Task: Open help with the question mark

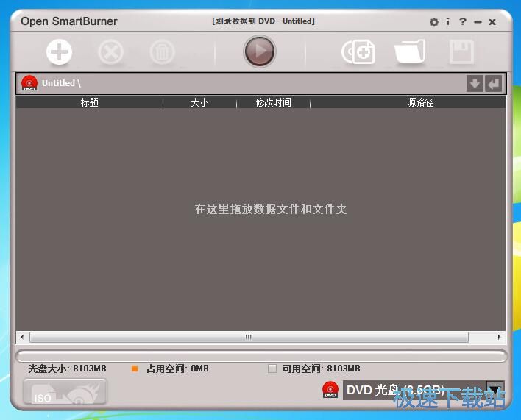Action: (x=463, y=22)
